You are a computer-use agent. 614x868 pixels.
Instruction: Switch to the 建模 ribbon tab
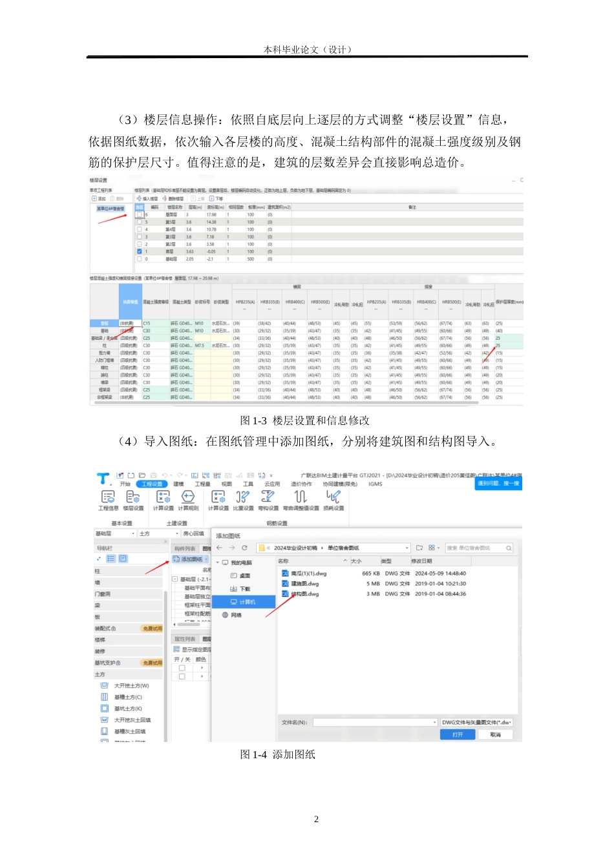coord(179,482)
